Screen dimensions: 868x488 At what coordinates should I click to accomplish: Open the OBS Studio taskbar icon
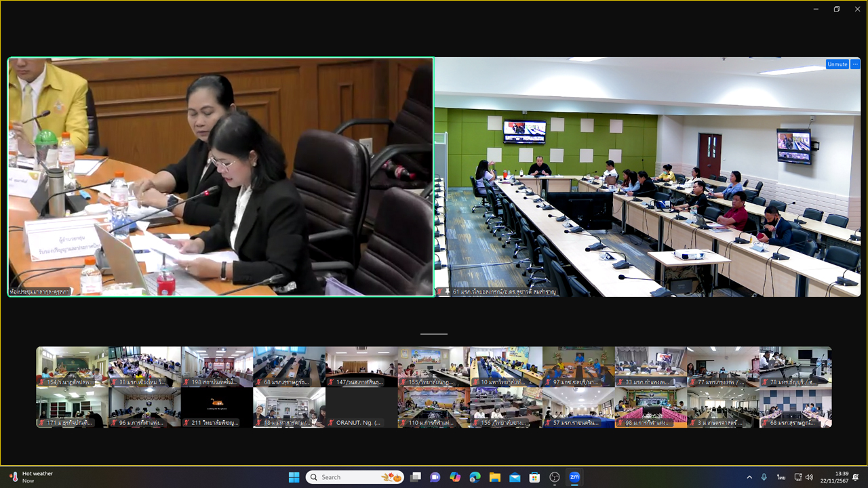(x=555, y=477)
